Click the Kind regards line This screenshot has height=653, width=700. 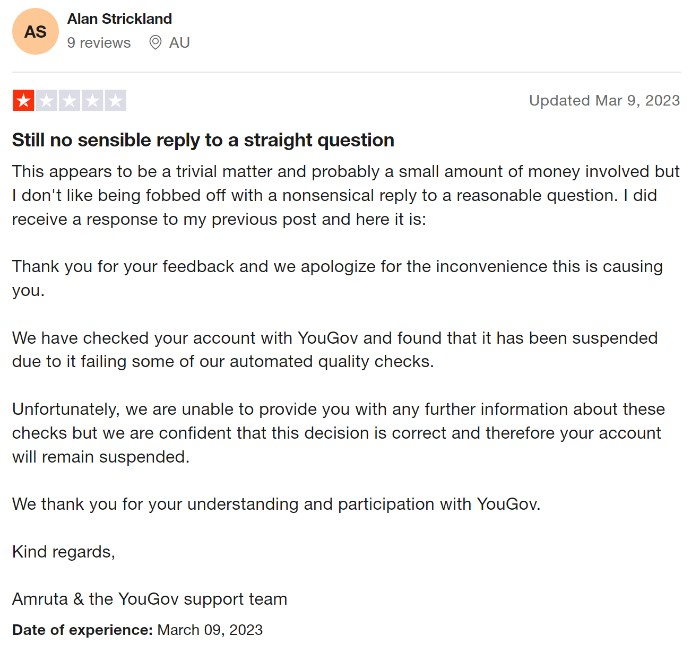[63, 552]
